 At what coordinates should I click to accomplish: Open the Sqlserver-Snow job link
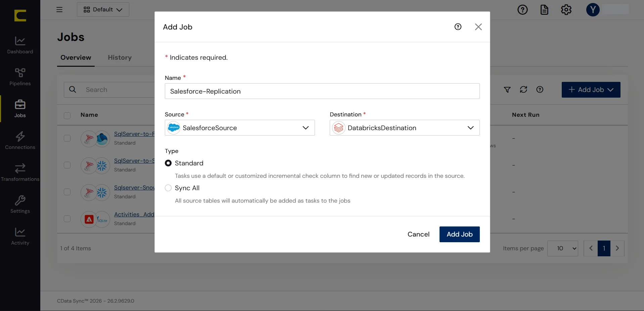134,188
